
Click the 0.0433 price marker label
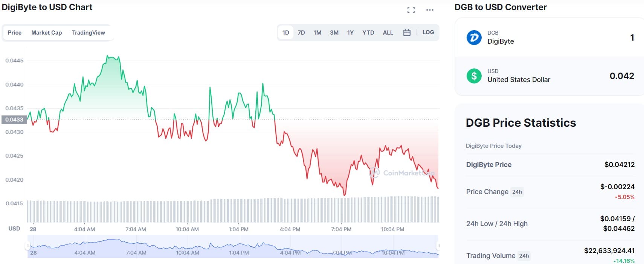(x=14, y=120)
